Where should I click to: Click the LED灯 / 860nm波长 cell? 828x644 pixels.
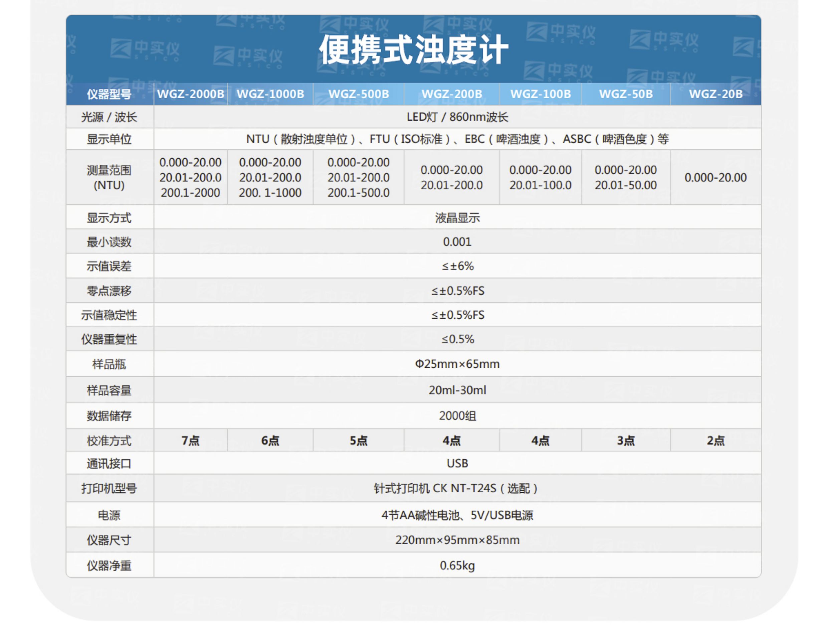tap(457, 117)
